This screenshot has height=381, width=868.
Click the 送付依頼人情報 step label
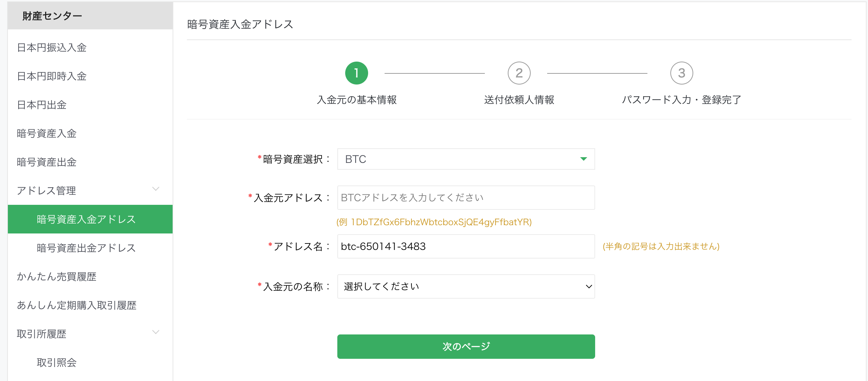pyautogui.click(x=519, y=100)
